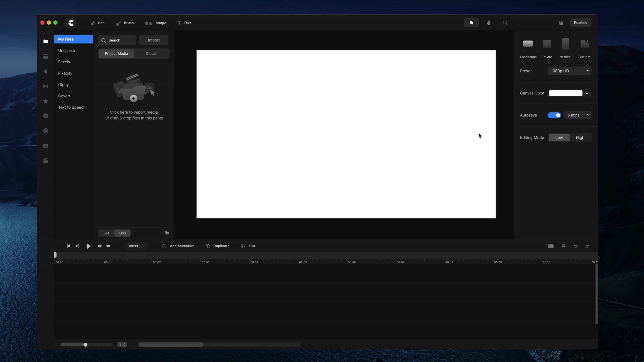Toggle Autosave on or off
This screenshot has width=644, height=362.
pyautogui.click(x=554, y=115)
